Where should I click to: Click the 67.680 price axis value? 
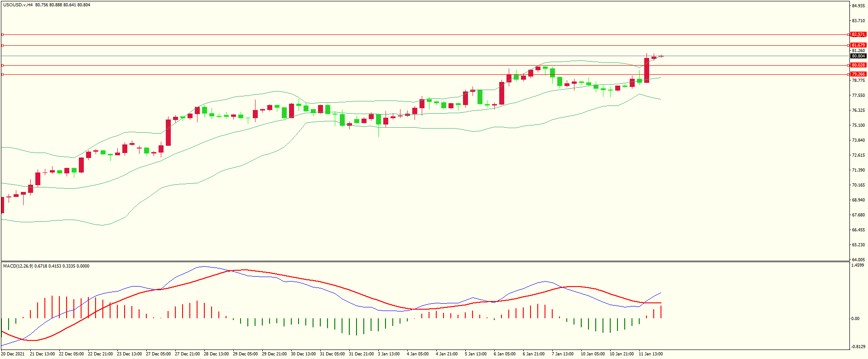[858, 215]
